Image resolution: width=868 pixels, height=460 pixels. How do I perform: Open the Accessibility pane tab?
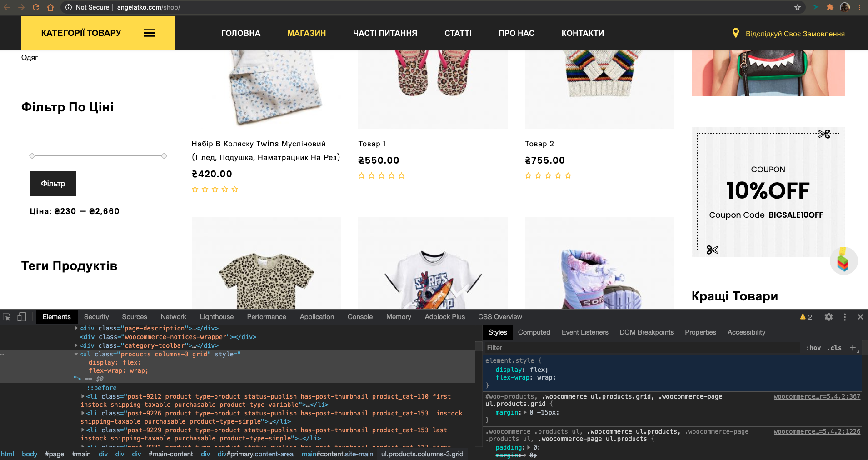coord(746,332)
